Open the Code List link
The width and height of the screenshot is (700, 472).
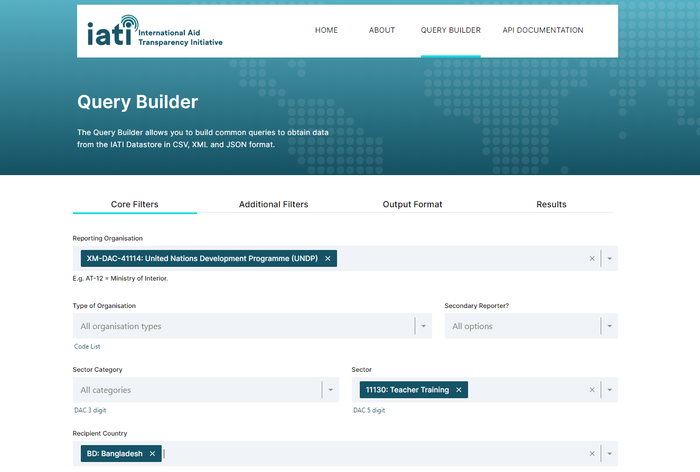(x=87, y=347)
